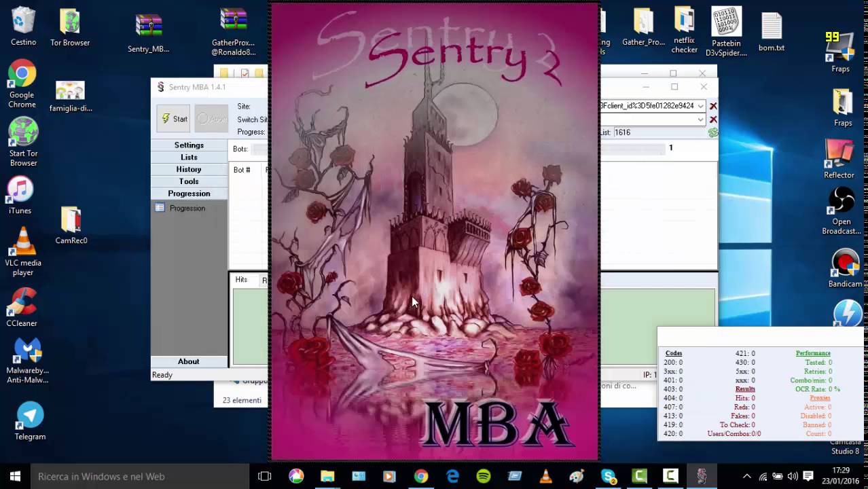This screenshot has width=868, height=489.
Task: Select the Start Tor Browser shortcut
Action: (23, 143)
